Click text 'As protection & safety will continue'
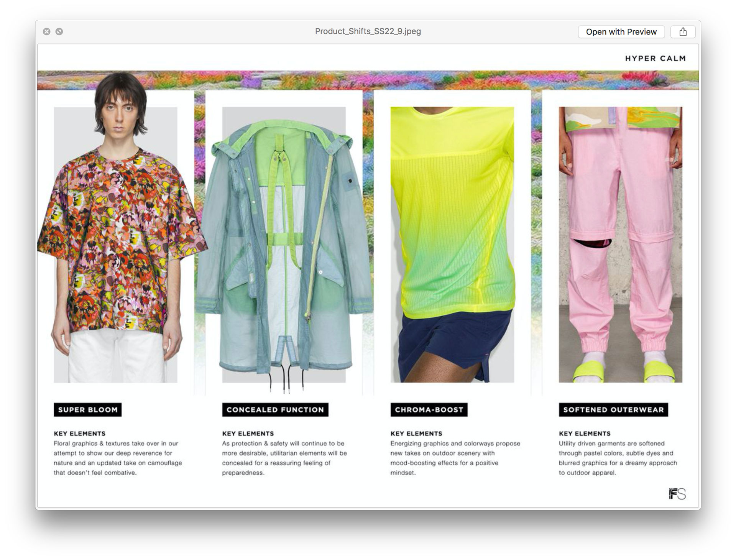 tap(273, 443)
